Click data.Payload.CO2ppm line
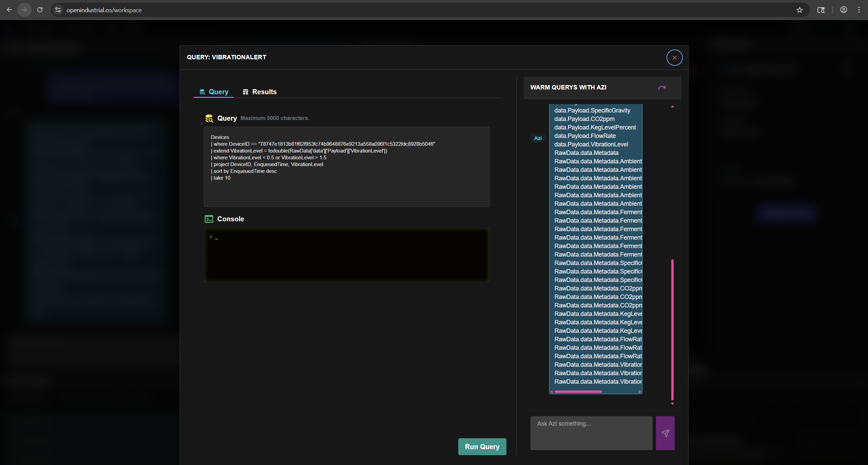 click(584, 119)
